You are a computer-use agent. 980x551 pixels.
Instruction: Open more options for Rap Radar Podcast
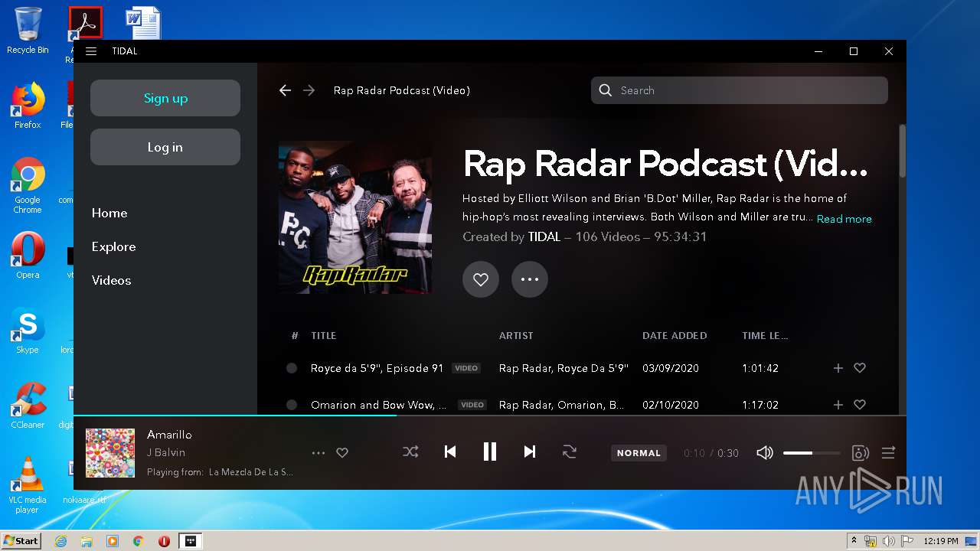coord(530,279)
